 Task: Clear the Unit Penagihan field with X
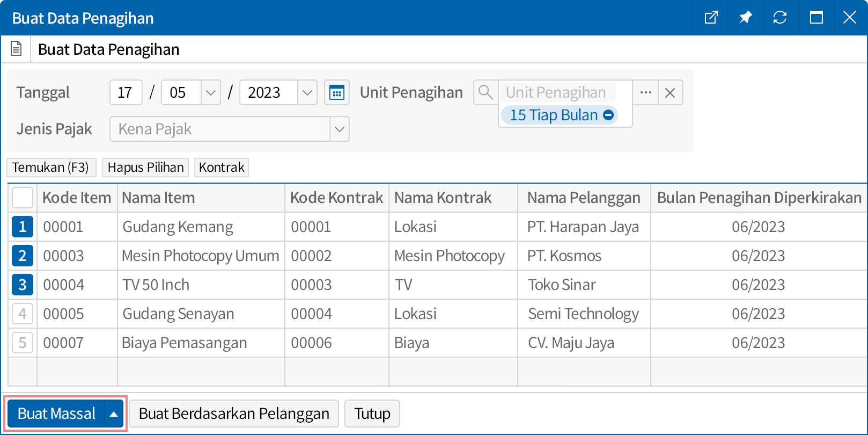pyautogui.click(x=670, y=92)
